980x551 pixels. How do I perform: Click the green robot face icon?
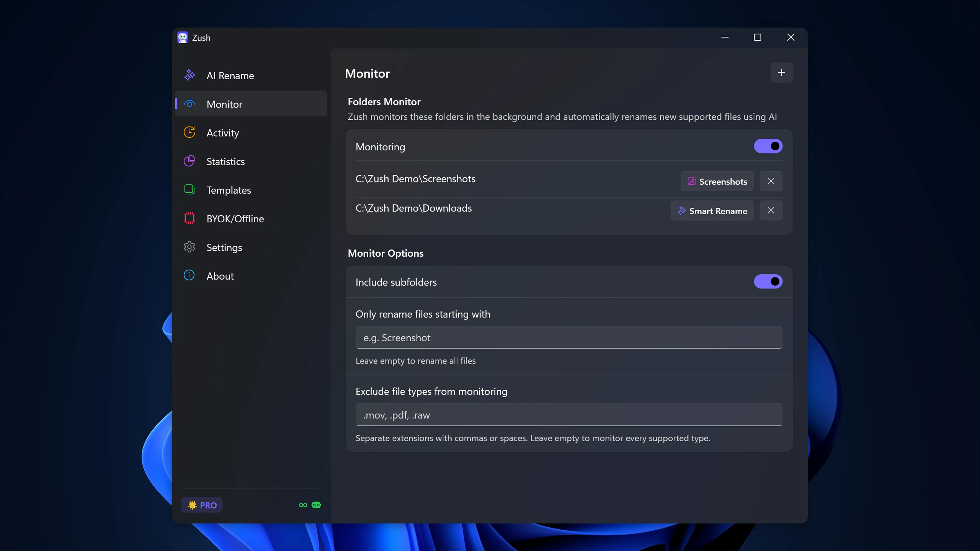[316, 505]
